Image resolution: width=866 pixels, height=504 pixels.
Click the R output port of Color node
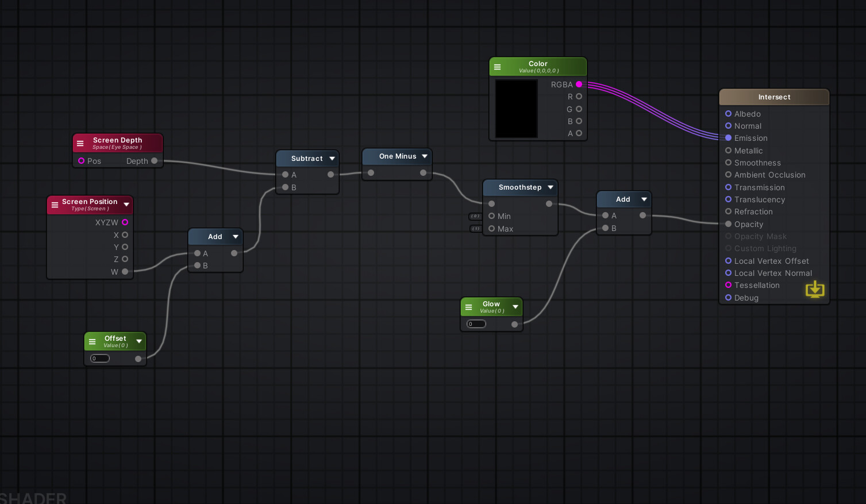tap(579, 97)
